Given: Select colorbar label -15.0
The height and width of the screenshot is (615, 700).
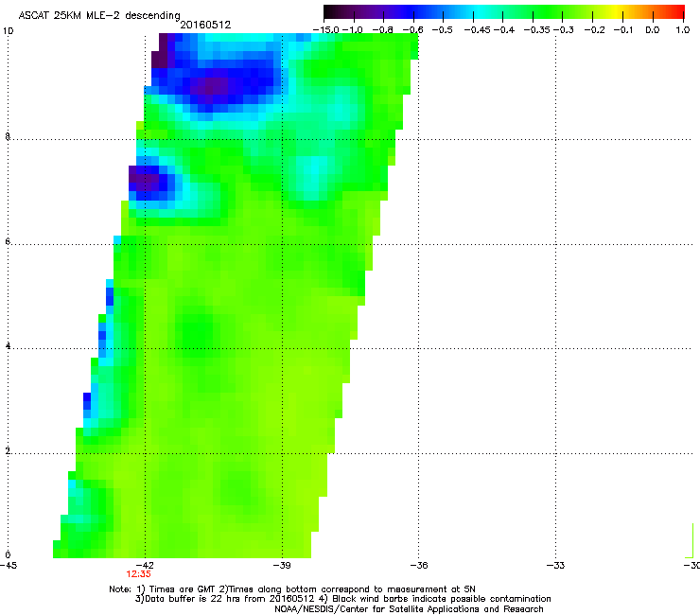Looking at the screenshot, I should (326, 30).
